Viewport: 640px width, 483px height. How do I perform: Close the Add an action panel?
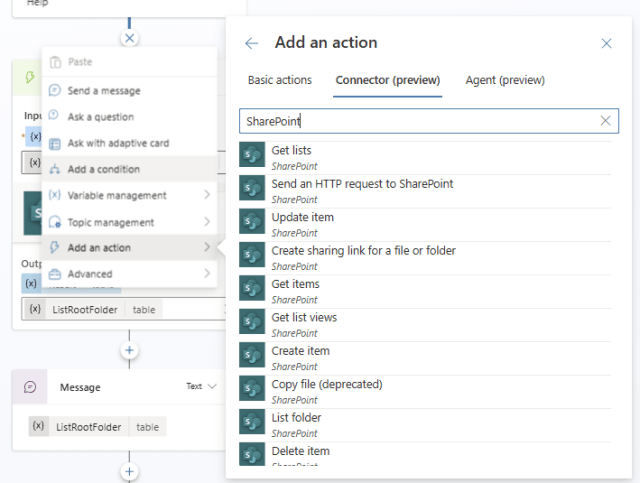click(x=606, y=43)
